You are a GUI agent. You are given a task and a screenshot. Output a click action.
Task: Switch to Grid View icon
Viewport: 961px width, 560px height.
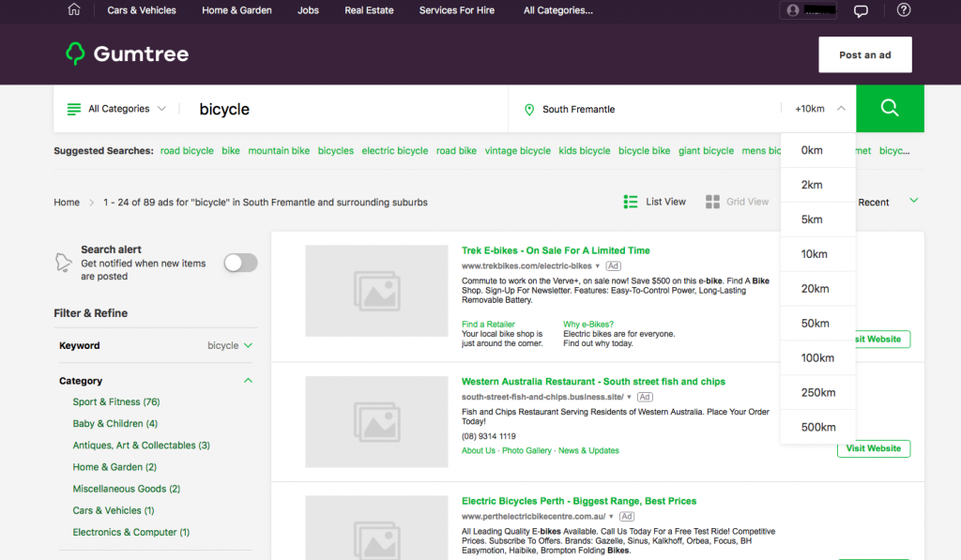(x=712, y=202)
